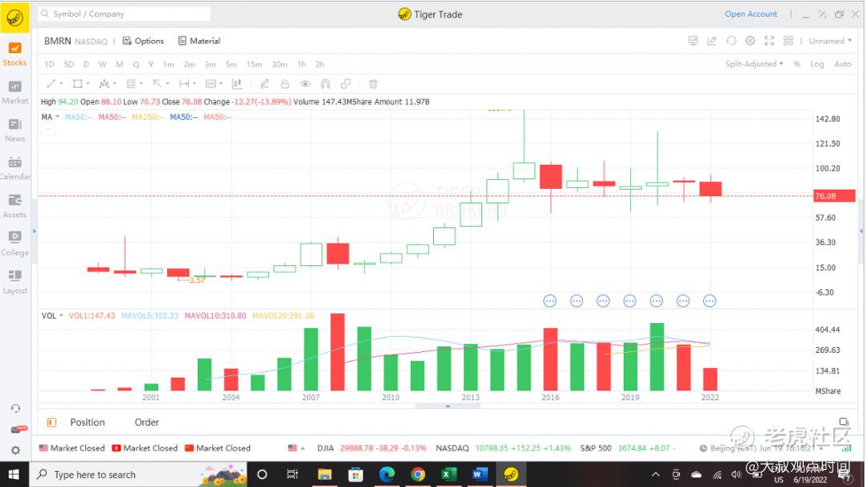
Task: Open the Layout section in sidebar
Action: point(15,282)
